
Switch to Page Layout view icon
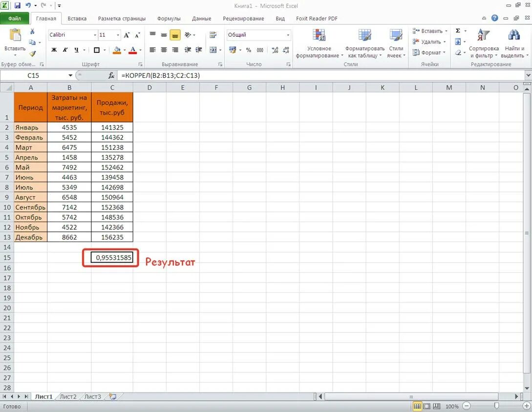point(427,406)
